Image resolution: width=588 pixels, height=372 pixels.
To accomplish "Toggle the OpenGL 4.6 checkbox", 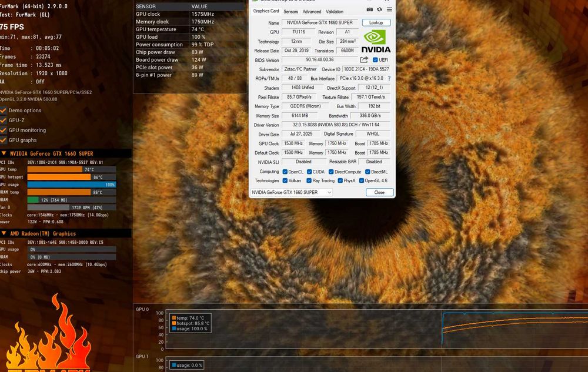I will pyautogui.click(x=362, y=180).
